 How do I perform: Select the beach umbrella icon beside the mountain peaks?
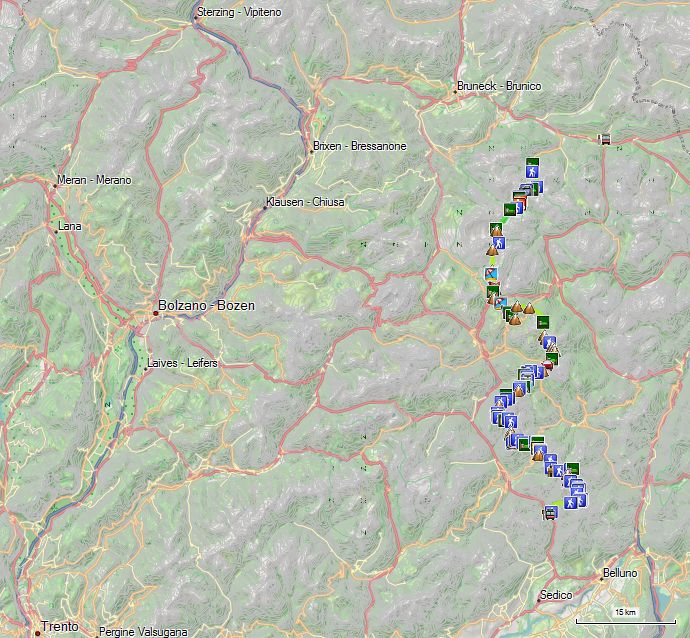[x=500, y=302]
